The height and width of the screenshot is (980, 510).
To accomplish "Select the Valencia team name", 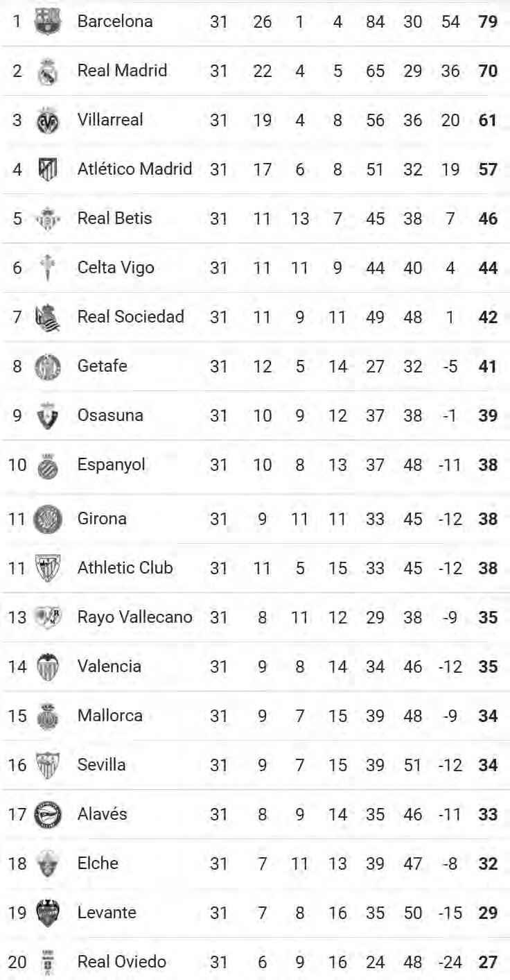I will point(109,666).
